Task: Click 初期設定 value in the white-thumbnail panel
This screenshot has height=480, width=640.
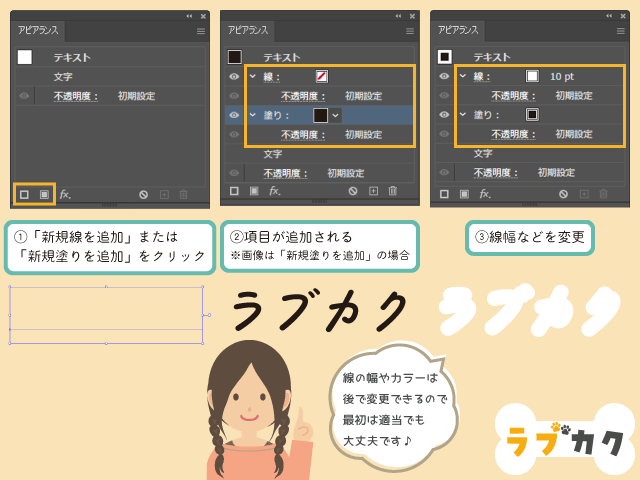Action: (x=136, y=96)
